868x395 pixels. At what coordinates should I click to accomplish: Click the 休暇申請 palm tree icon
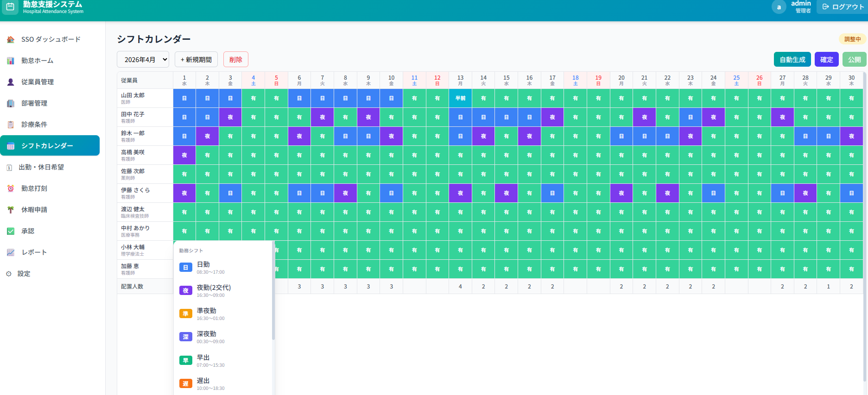11,210
